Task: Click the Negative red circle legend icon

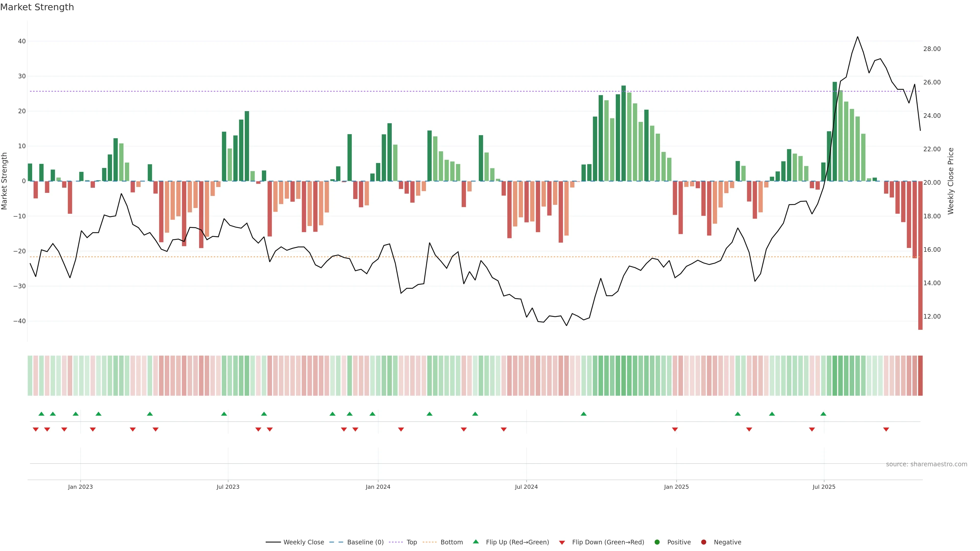Action: (x=703, y=542)
